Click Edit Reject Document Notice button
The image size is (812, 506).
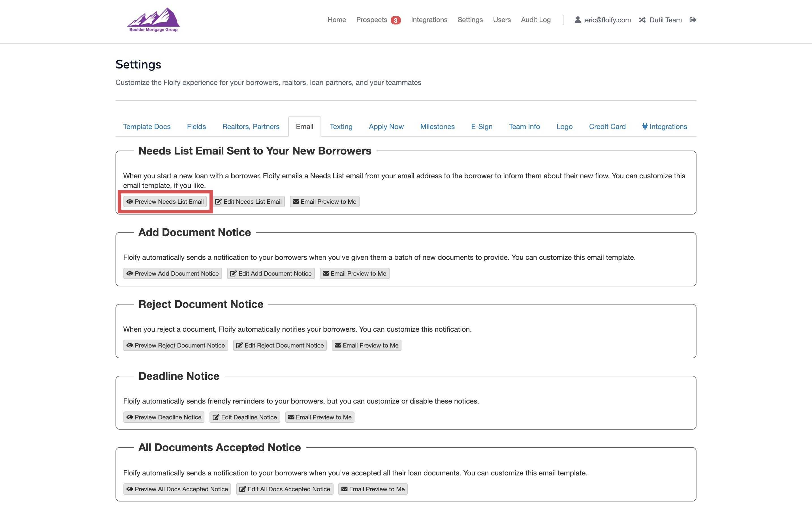[280, 345]
